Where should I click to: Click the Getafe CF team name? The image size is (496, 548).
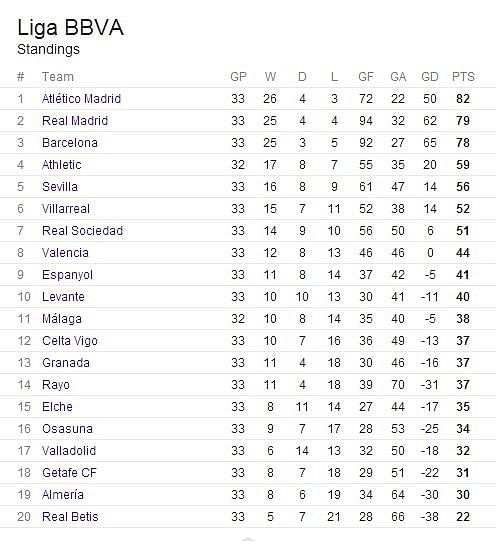tap(69, 473)
